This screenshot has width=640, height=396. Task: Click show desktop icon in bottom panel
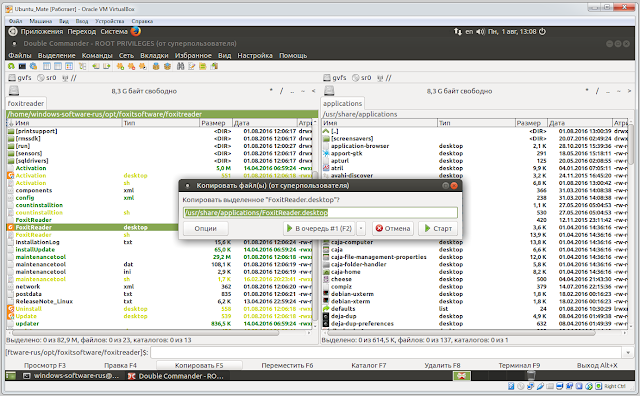pyautogui.click(x=11, y=376)
